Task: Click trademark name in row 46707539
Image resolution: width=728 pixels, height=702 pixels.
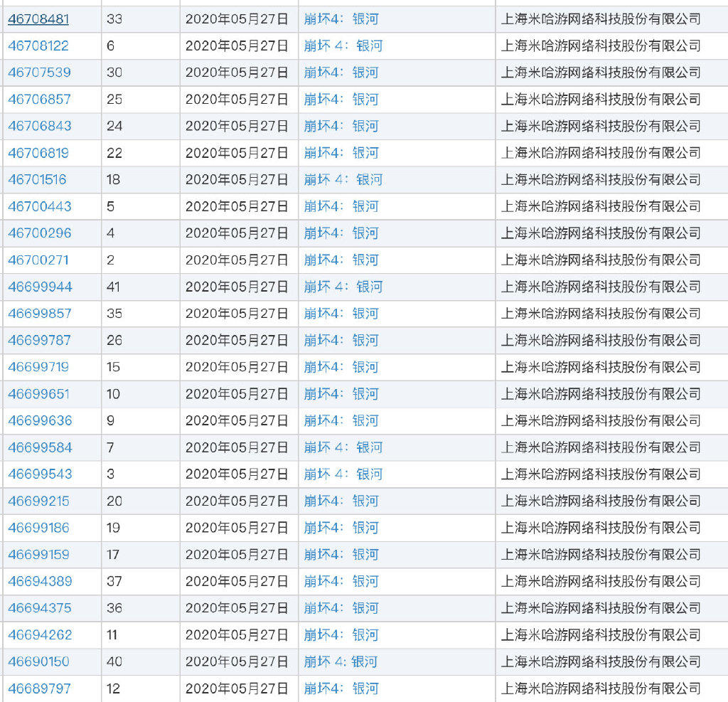Action: 341,73
